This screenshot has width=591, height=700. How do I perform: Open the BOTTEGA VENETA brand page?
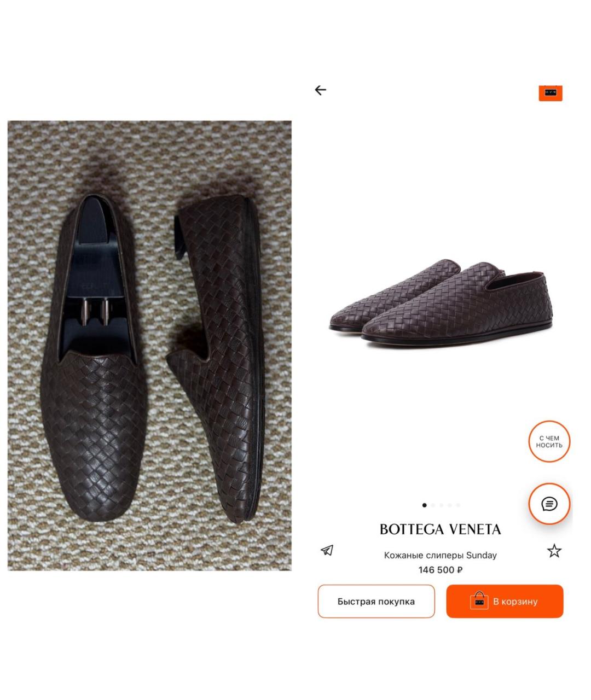point(440,529)
